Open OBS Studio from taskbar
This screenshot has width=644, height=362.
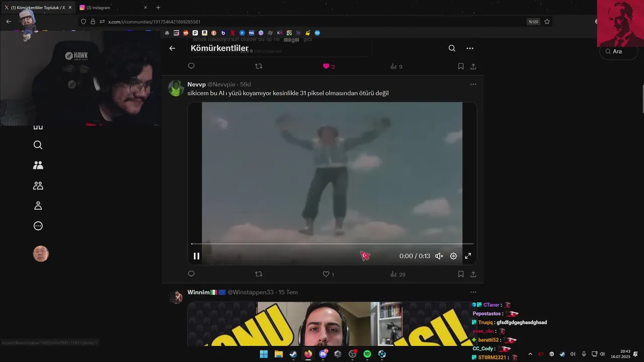click(x=353, y=354)
